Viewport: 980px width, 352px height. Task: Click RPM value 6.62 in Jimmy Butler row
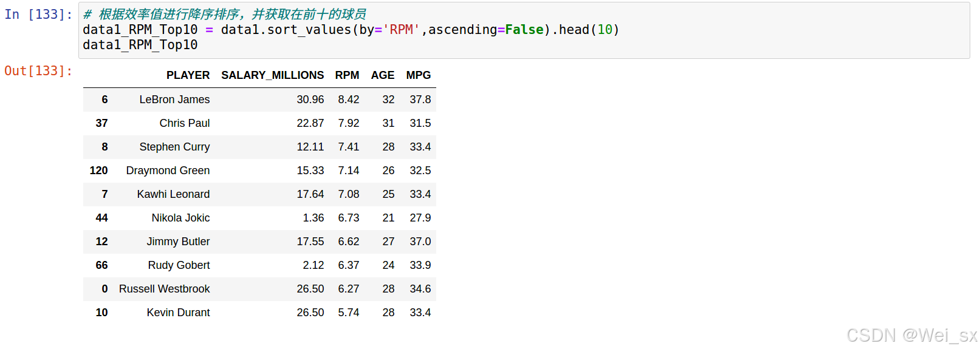[348, 242]
